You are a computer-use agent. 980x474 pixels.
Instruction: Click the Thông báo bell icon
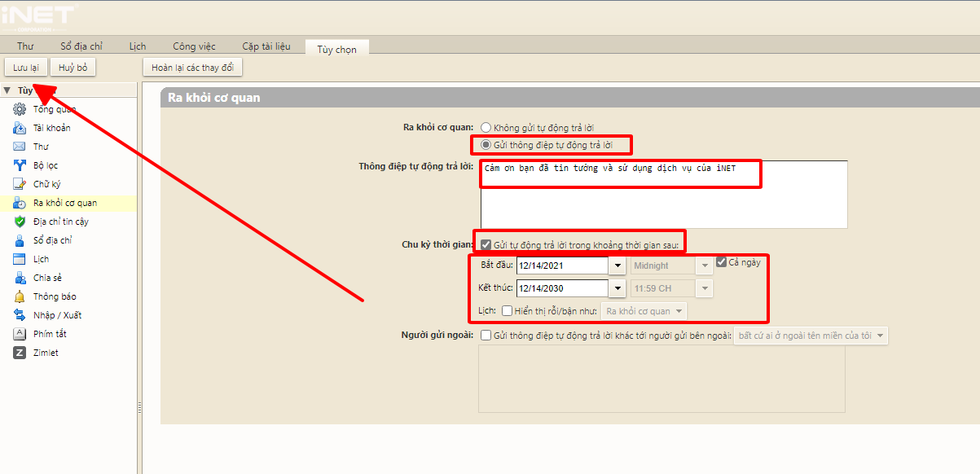[20, 296]
